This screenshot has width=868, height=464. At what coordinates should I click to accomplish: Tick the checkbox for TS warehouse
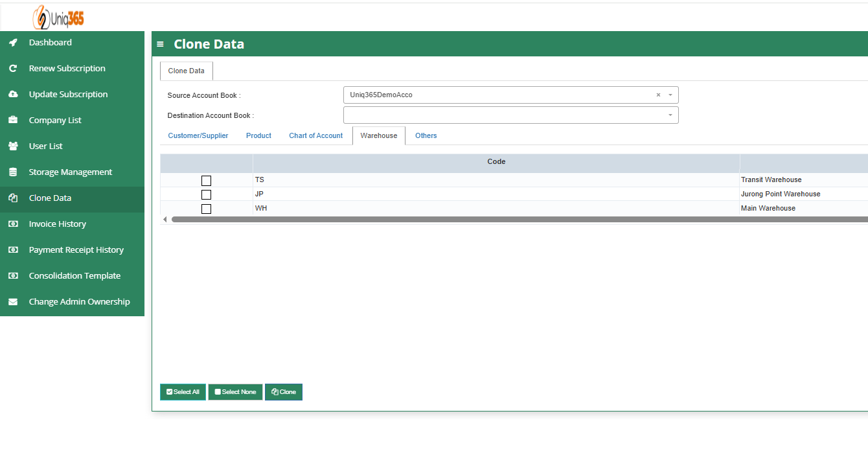pyautogui.click(x=206, y=180)
